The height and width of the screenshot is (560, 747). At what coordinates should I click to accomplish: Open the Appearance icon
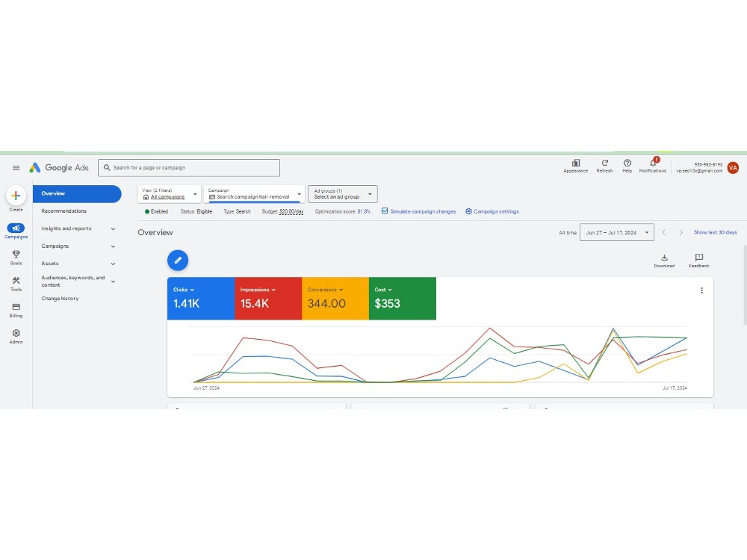coord(575,163)
